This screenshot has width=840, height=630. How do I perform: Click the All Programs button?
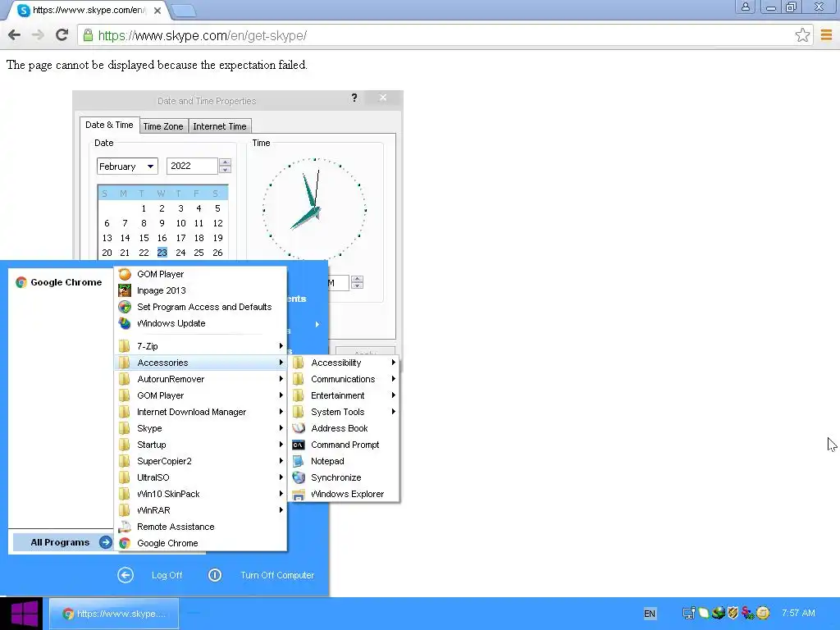62,543
